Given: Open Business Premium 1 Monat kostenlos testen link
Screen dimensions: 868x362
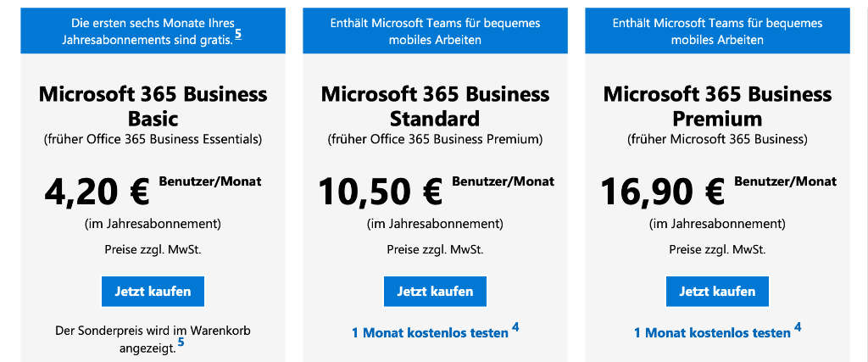Looking at the screenshot, I should click(x=712, y=333).
